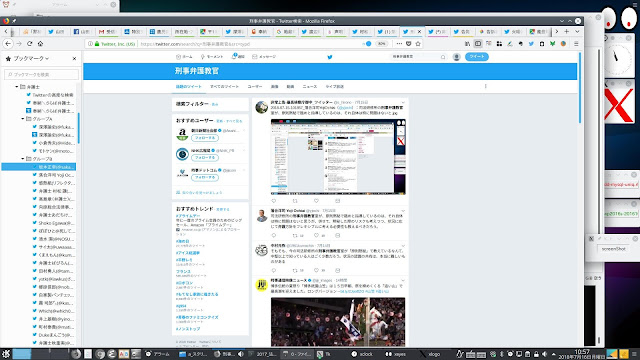Follow 朝日新聞 recommended user
640x360 pixels.
tap(205, 138)
